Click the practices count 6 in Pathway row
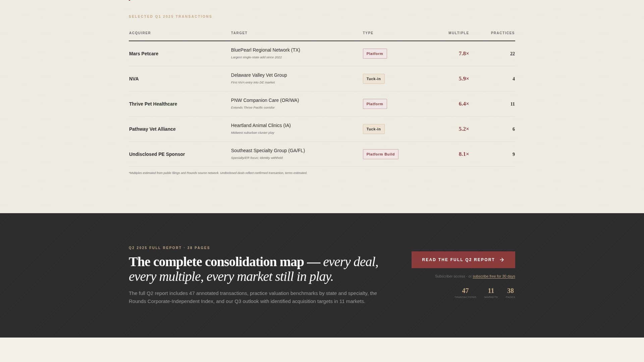Image resolution: width=644 pixels, height=362 pixels. (514, 129)
